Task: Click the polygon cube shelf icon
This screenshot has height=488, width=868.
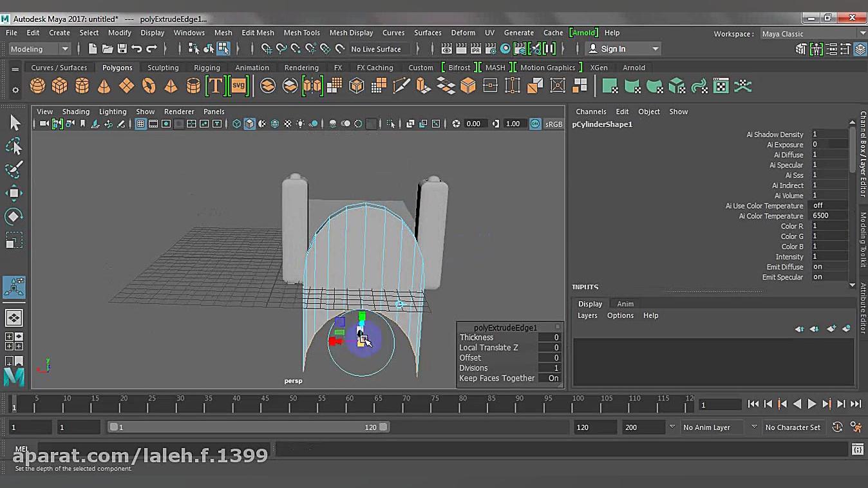Action: pos(59,86)
